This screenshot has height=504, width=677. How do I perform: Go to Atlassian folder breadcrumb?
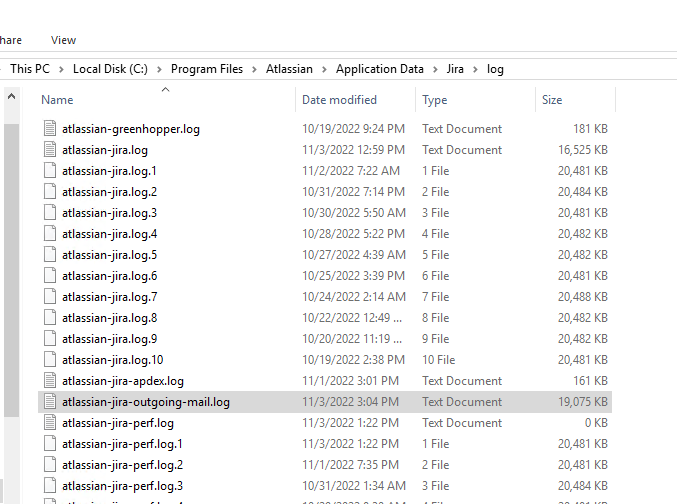pos(289,69)
